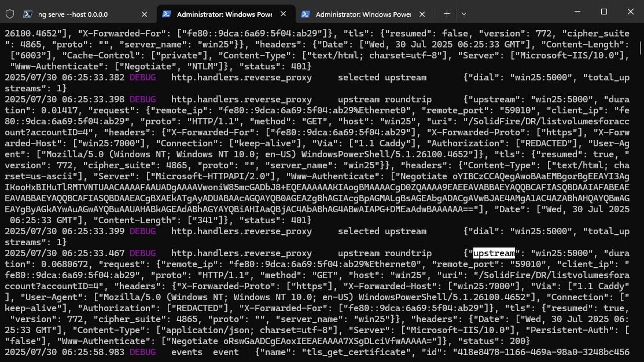Select the rightmost Administrator: Windows PowerShell tab
The height and width of the screenshot is (362, 644).
tap(363, 14)
